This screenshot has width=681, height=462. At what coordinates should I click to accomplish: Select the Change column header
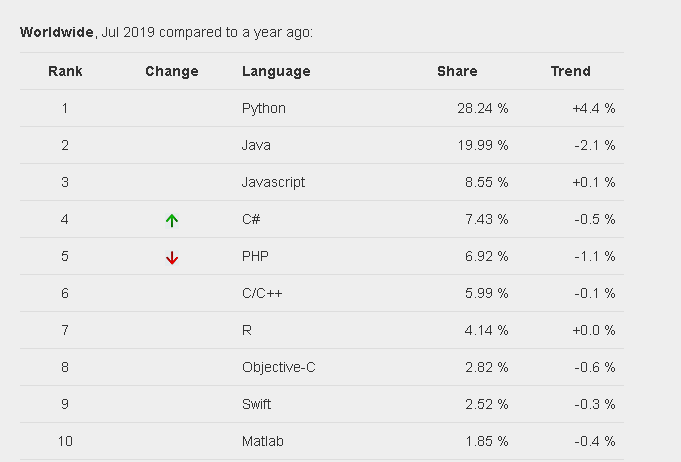coord(172,71)
